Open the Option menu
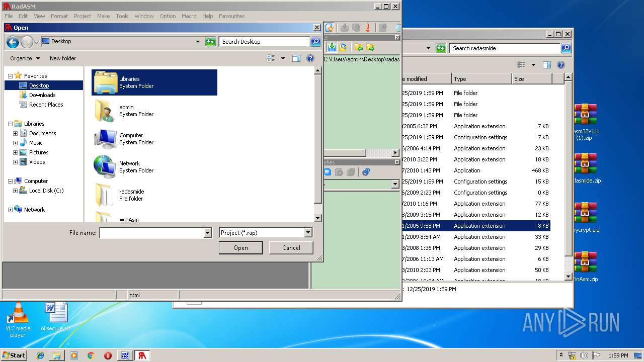644x362 pixels. tap(168, 16)
